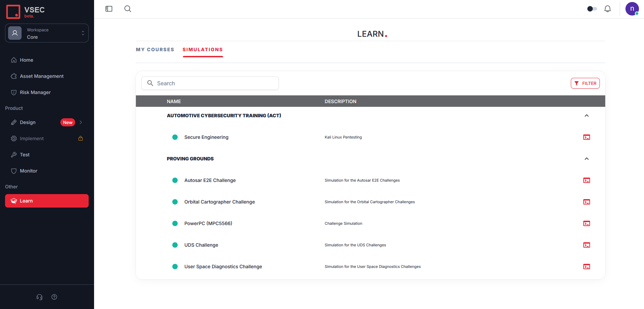
Task: Collapse the Proving Grounds section
Action: click(586, 159)
